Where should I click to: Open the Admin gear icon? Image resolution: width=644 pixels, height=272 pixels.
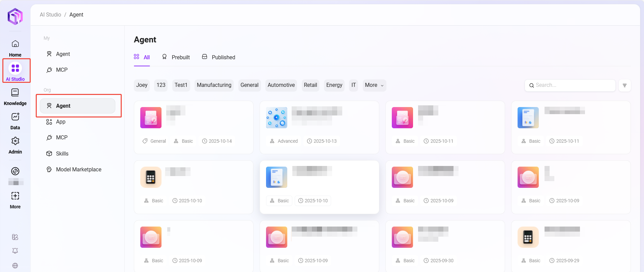pyautogui.click(x=15, y=141)
